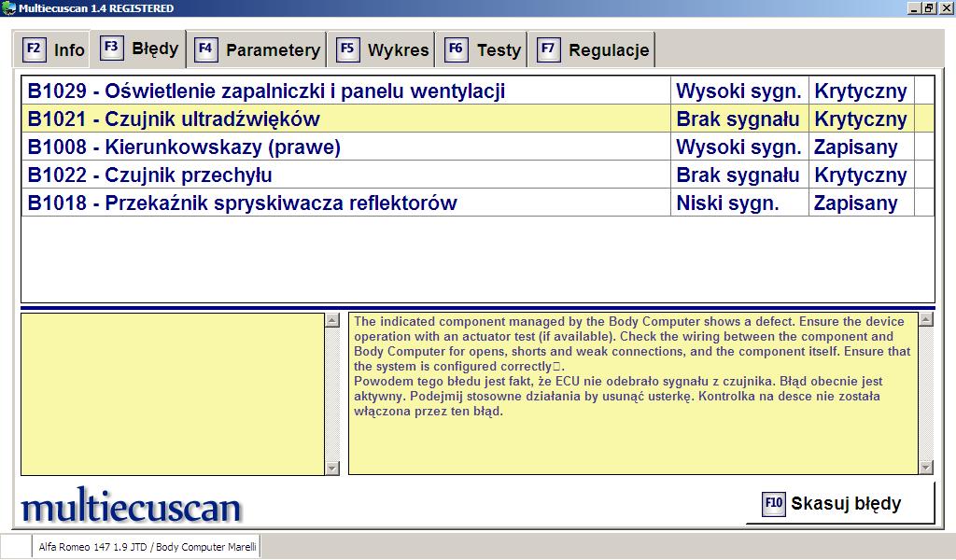Click 'Wysoki sygn.' cell of B1008 row
956x560 pixels.
click(739, 147)
